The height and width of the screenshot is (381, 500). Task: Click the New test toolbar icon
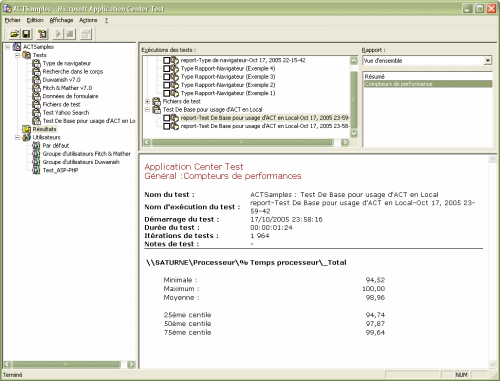coord(42,34)
